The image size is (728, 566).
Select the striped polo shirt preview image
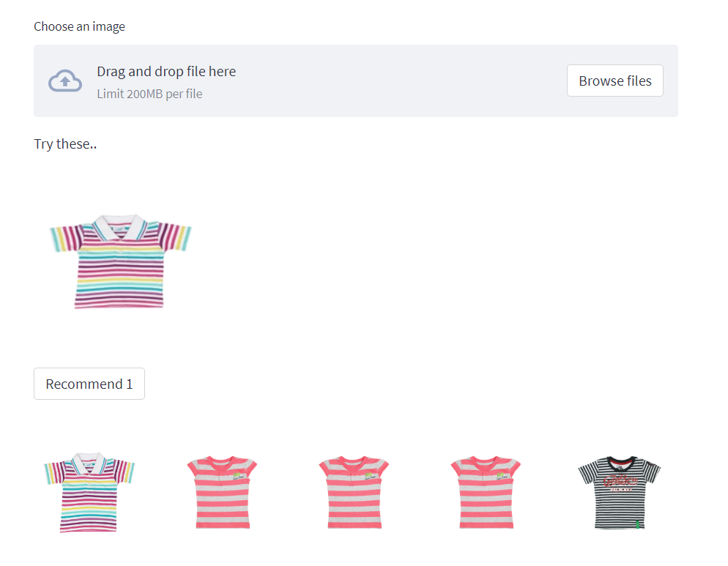tap(119, 261)
